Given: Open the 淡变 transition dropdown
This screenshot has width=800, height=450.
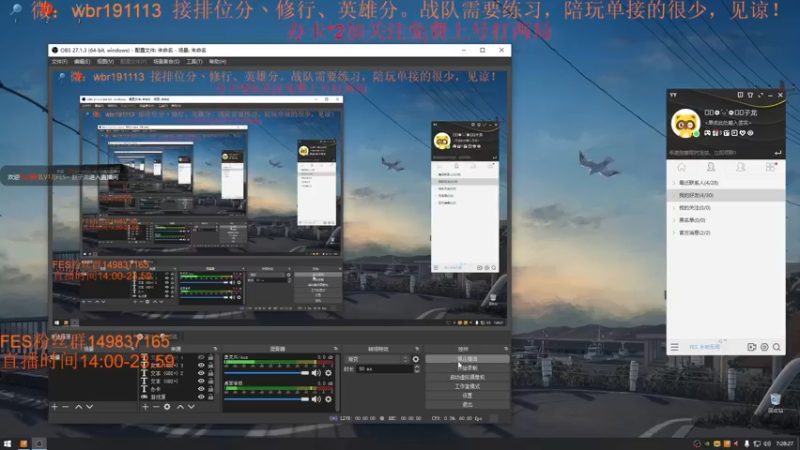Looking at the screenshot, I should pos(378,359).
